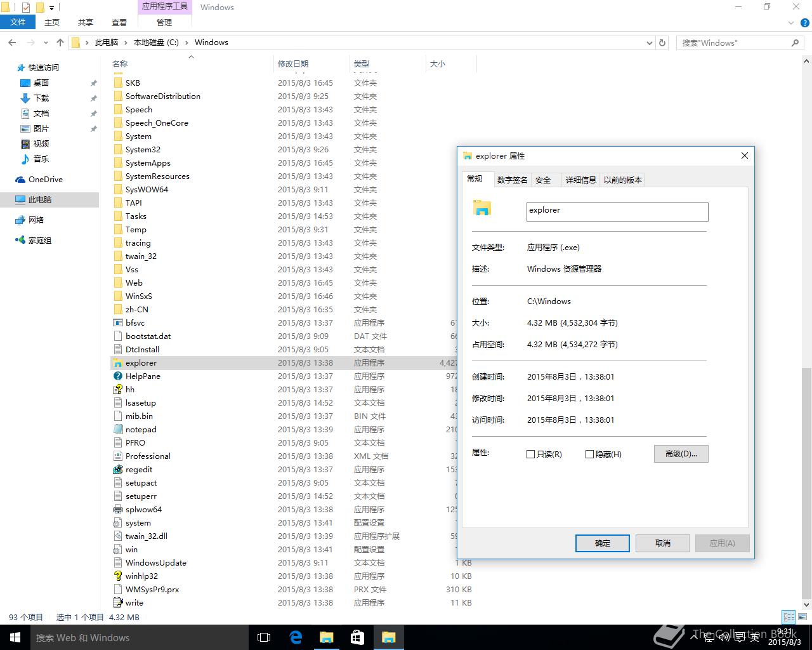Viewport: 812px width, 650px height.
Task: Click 取消 Cancel button
Action: point(663,543)
